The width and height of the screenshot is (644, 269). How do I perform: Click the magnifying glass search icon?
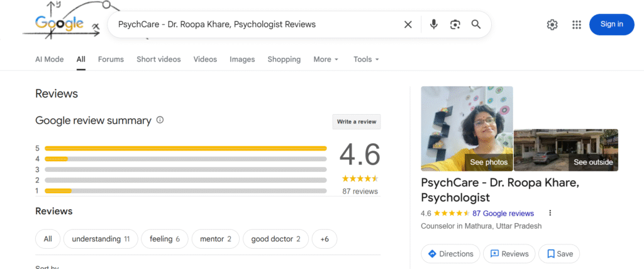[x=476, y=25]
